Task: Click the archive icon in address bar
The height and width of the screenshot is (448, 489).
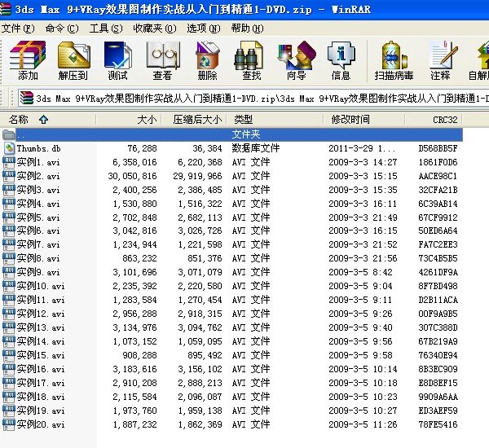Action: point(27,99)
